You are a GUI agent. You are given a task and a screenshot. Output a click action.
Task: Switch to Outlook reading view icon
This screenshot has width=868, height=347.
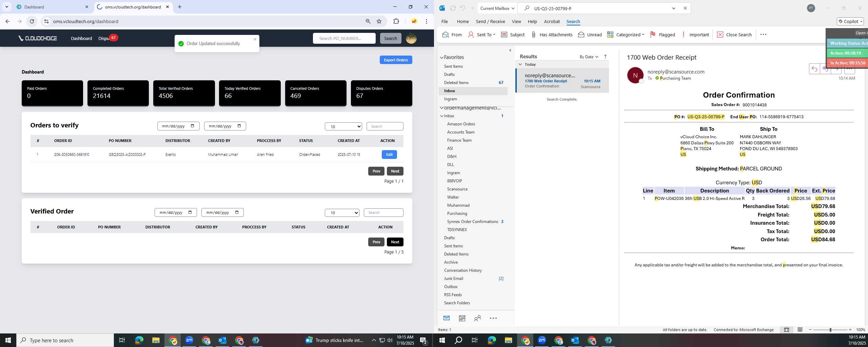800,329
